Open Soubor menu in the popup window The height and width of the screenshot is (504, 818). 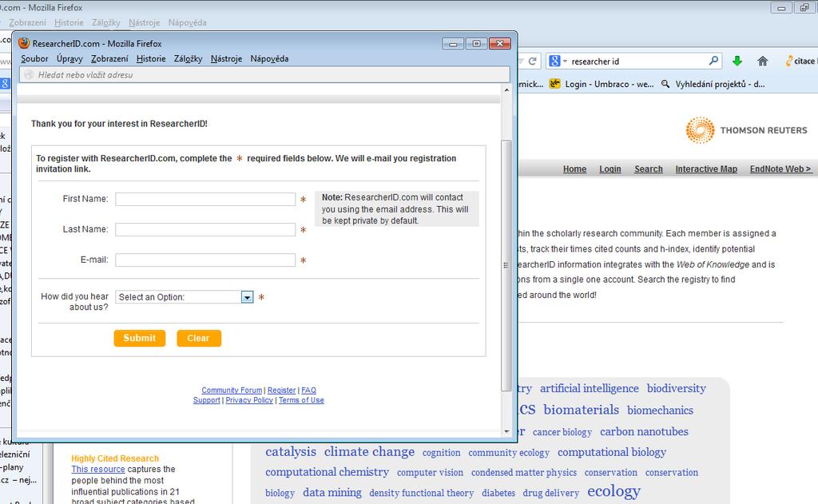click(34, 59)
